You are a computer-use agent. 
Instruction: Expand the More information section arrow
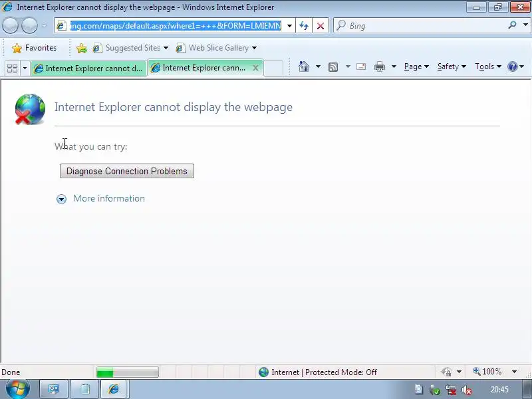pyautogui.click(x=61, y=199)
